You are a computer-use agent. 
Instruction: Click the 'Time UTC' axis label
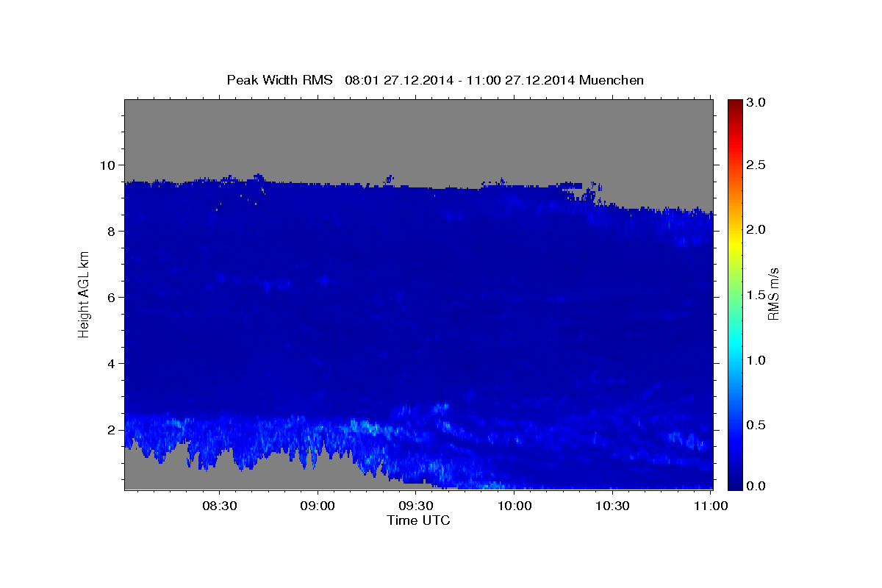pyautogui.click(x=418, y=520)
